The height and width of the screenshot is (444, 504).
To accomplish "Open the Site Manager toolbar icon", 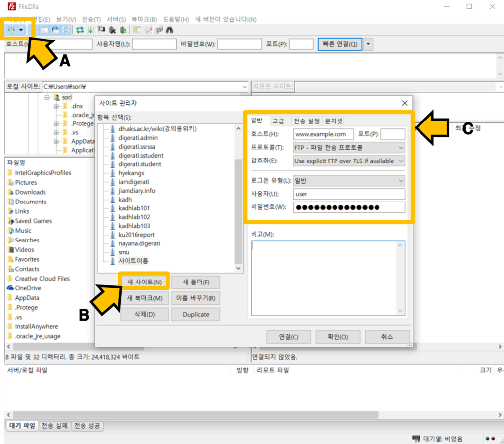I will 11,30.
